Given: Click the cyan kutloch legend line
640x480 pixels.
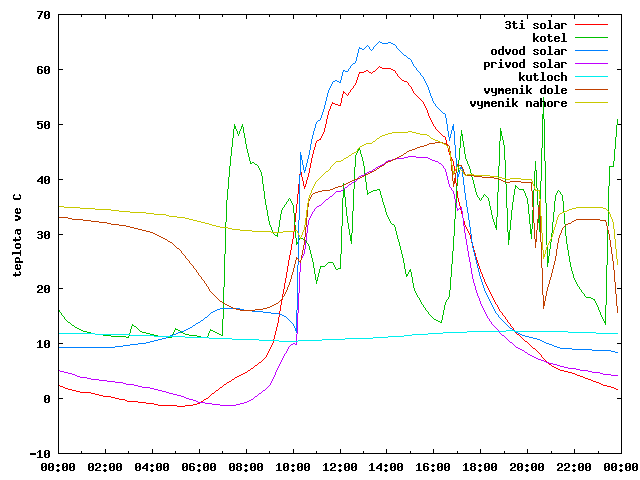Looking at the screenshot, I should tap(591, 77).
